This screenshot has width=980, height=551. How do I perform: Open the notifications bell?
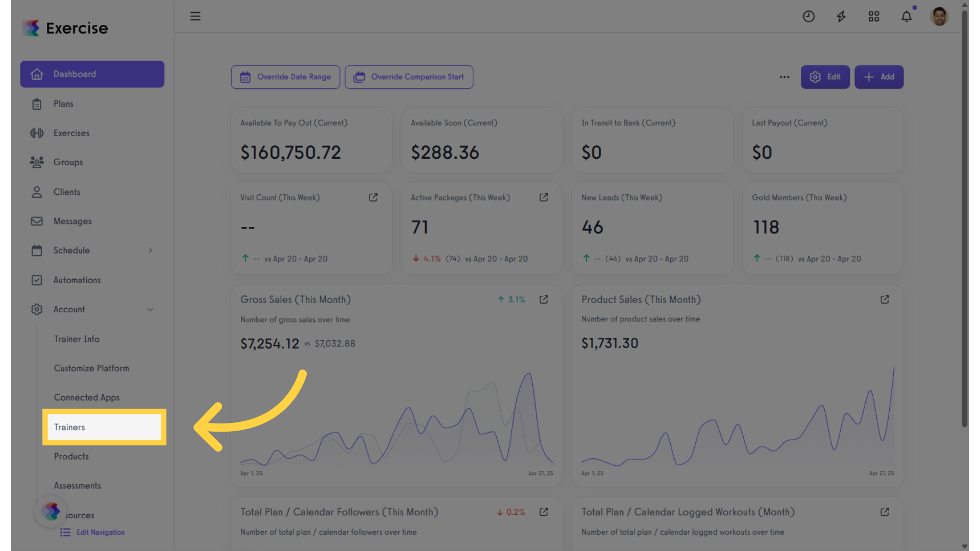click(906, 16)
